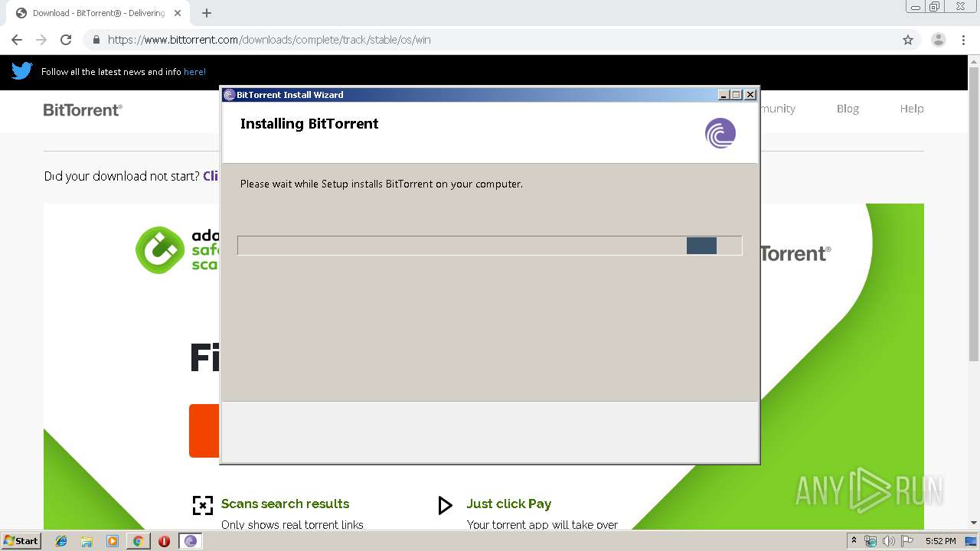
Task: Click the Twitter bird icon
Action: (x=22, y=71)
